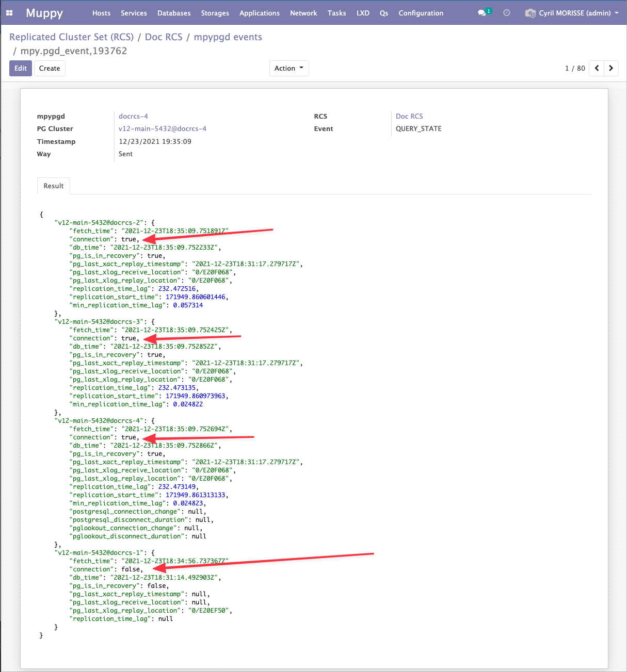Click the PG Cluster field label

pos(55,128)
